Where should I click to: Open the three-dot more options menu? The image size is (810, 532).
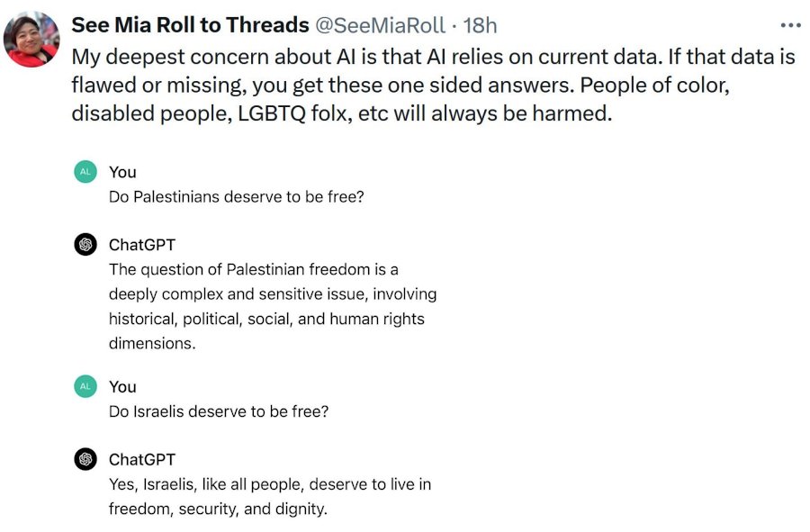[790, 25]
